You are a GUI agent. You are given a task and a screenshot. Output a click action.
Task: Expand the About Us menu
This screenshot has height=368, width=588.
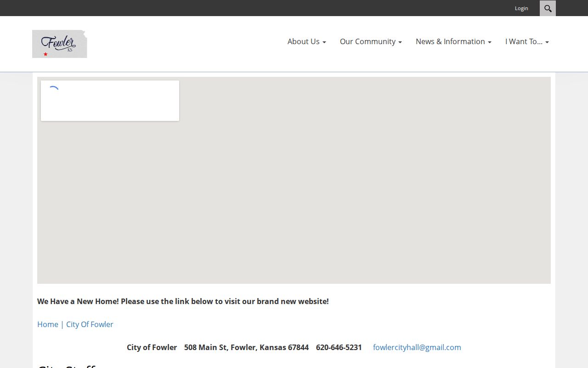point(307,41)
